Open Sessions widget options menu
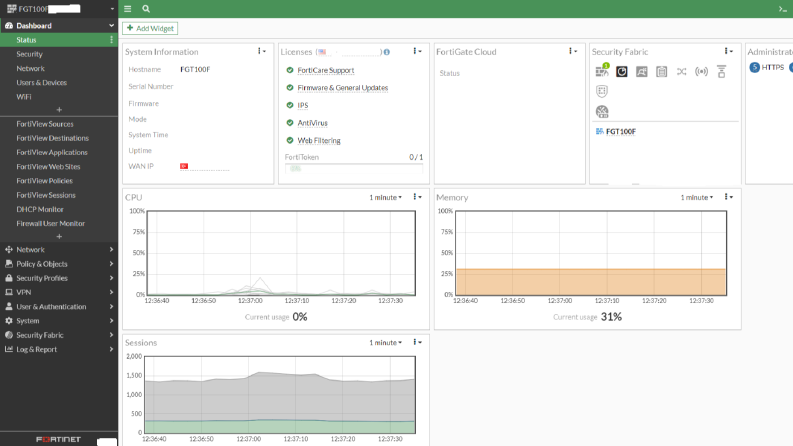The image size is (793, 446). [x=417, y=342]
